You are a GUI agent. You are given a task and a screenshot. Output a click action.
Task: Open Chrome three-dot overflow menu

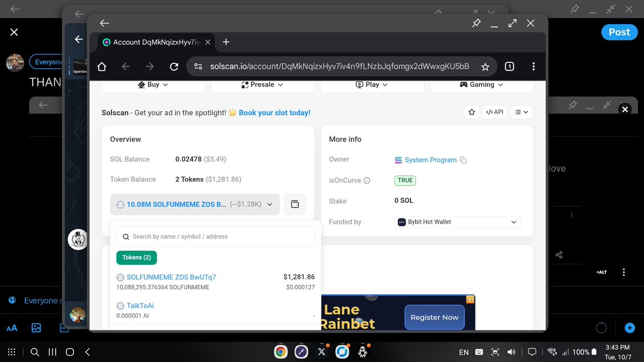(x=533, y=67)
